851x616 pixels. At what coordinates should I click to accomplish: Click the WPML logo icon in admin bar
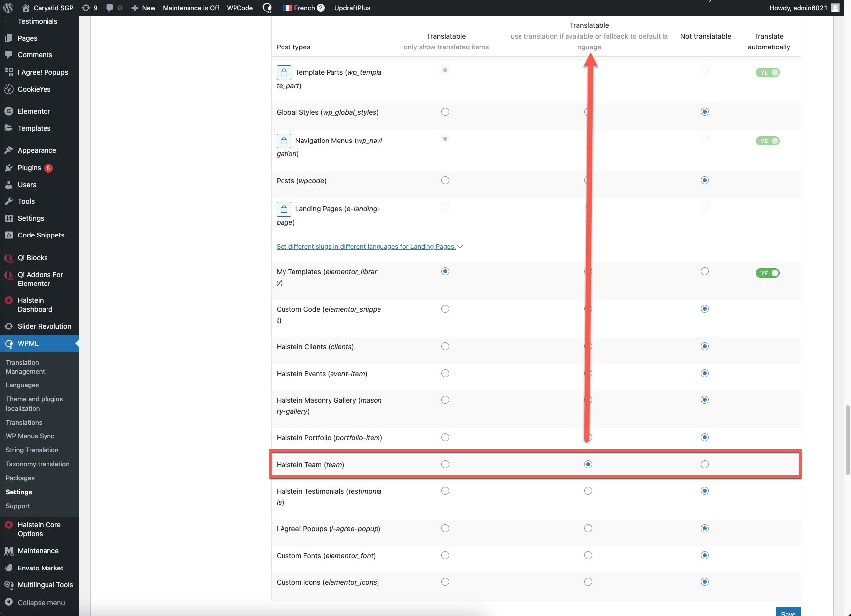(267, 8)
